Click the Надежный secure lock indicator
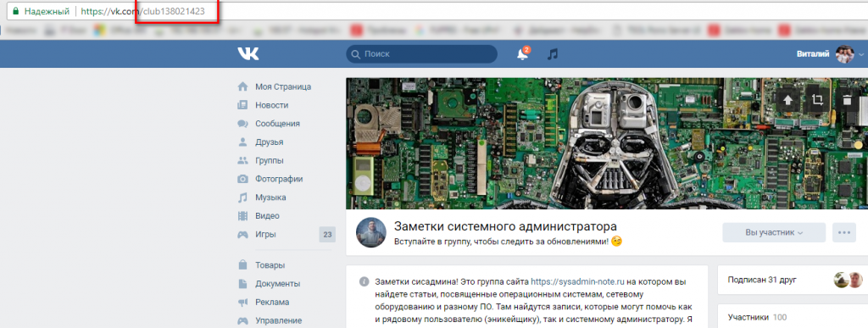This screenshot has height=328, width=868. pos(41,11)
